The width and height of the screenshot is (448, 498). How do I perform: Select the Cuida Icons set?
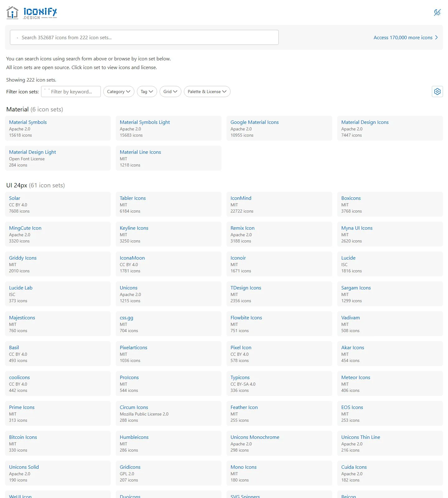click(x=390, y=473)
